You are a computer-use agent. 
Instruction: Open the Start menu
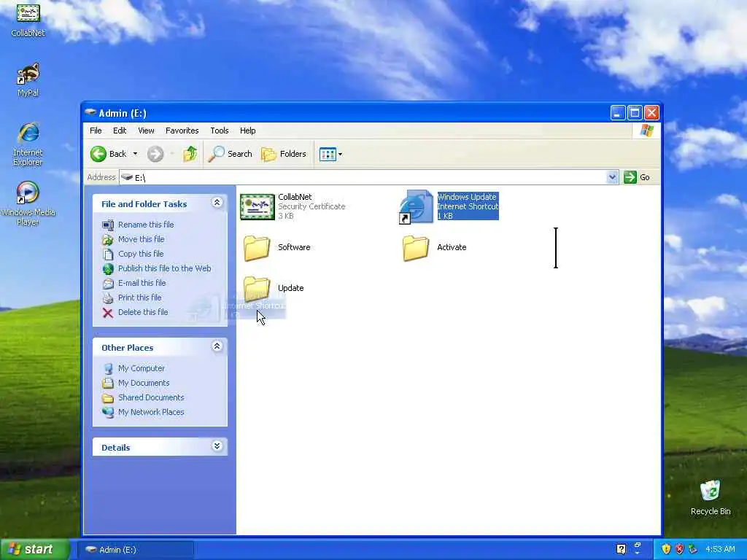35,549
